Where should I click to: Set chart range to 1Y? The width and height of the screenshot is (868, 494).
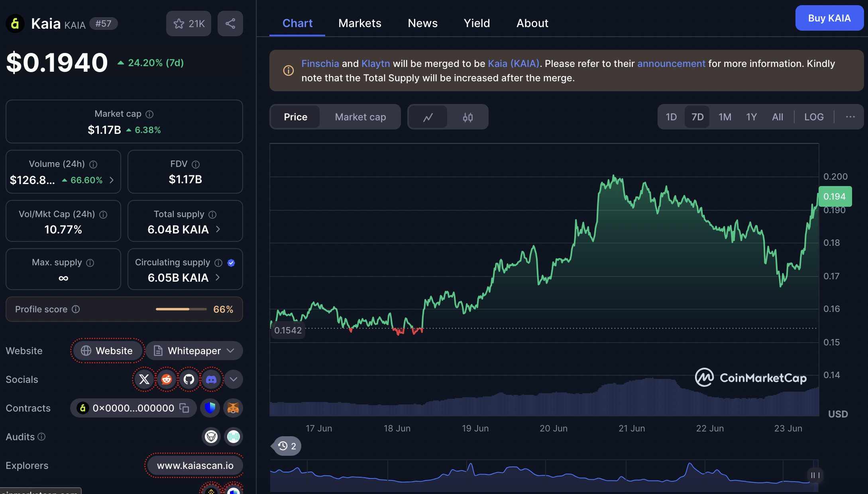coord(751,117)
